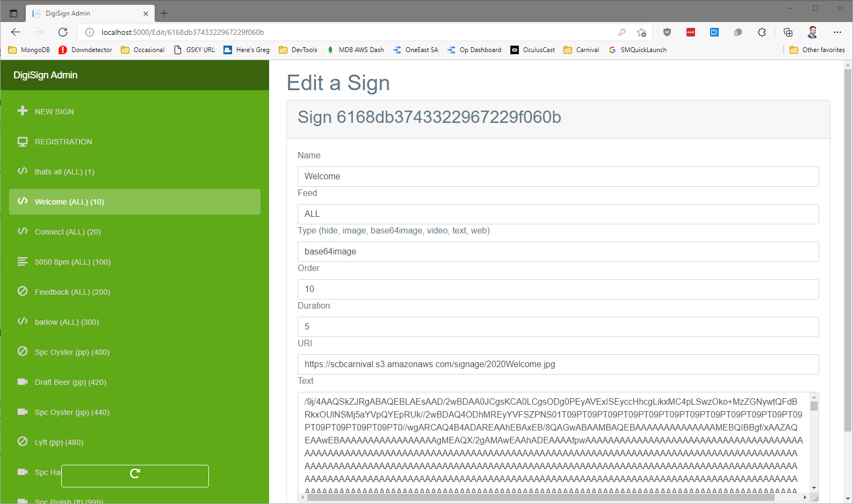The height and width of the screenshot is (504, 853).
Task: Close the DigiSign Admin tab
Action: (x=146, y=13)
